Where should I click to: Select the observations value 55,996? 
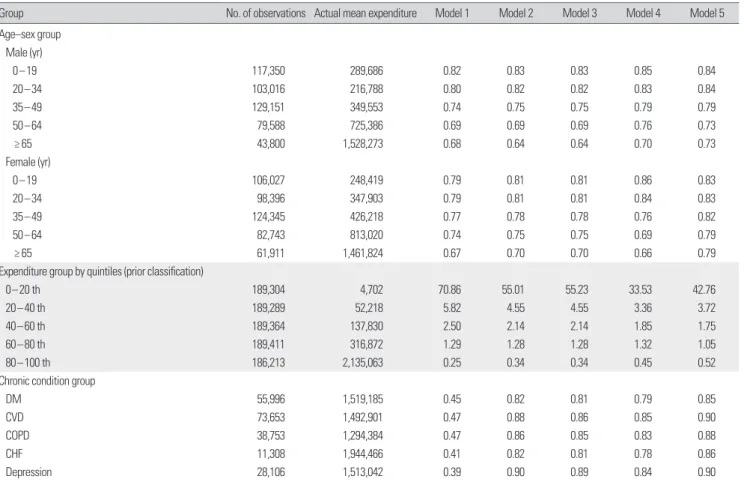(x=271, y=399)
